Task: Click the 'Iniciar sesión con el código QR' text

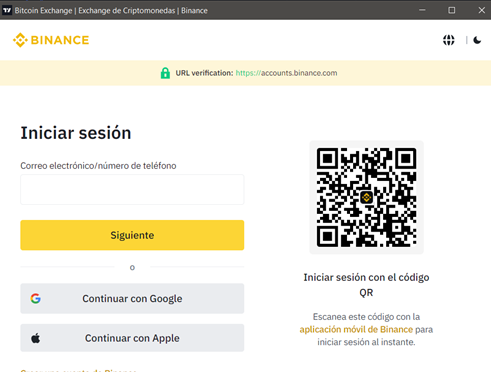Action: pos(366,285)
